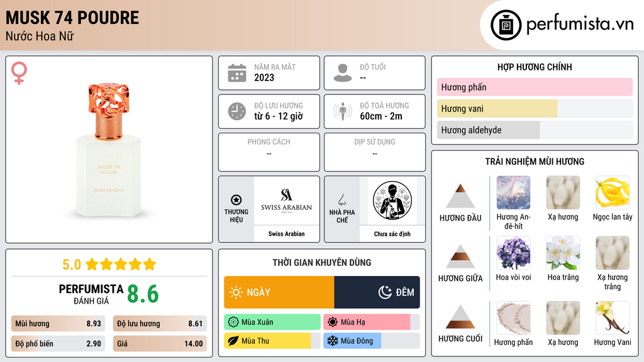This screenshot has height=362, width=644.
Task: Click the flower icon for Mùa Xuân
Action: (233, 322)
